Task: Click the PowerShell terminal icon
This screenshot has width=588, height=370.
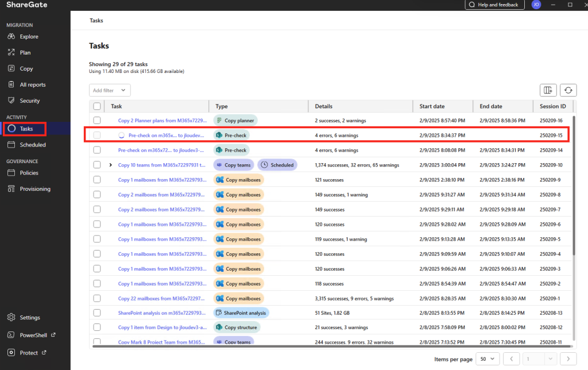Action: [x=11, y=335]
